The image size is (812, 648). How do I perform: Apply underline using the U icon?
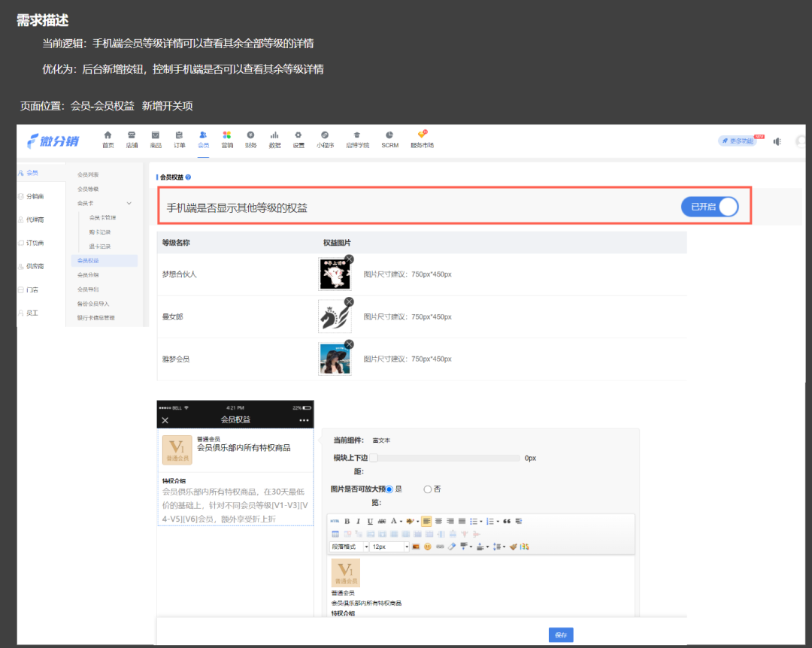pos(370,521)
